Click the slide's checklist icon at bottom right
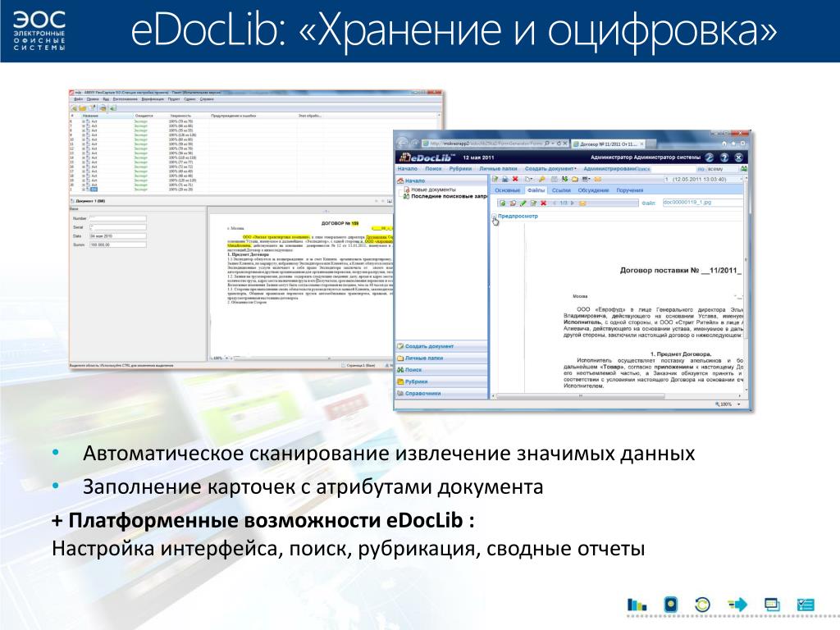Image resolution: width=840 pixels, height=630 pixels. pos(806,605)
